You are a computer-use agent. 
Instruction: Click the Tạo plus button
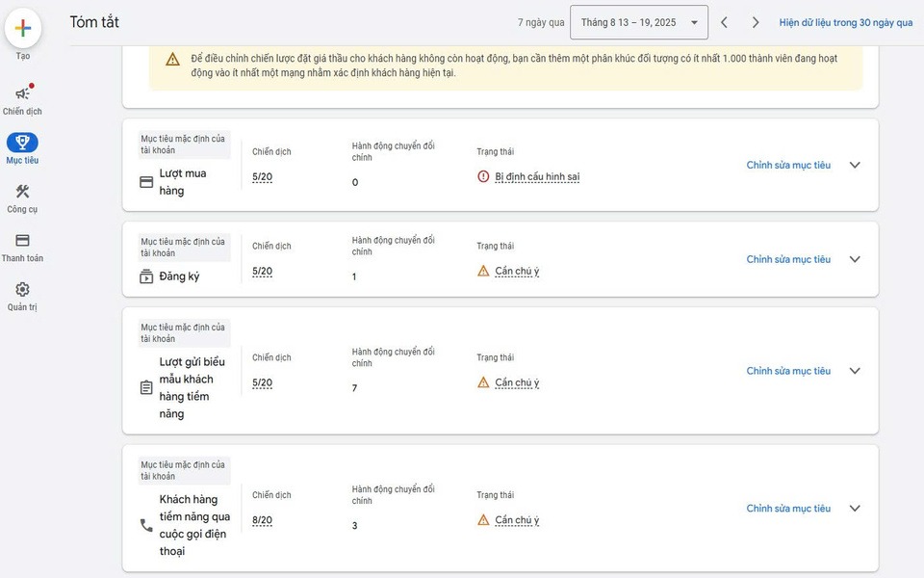pos(23,28)
